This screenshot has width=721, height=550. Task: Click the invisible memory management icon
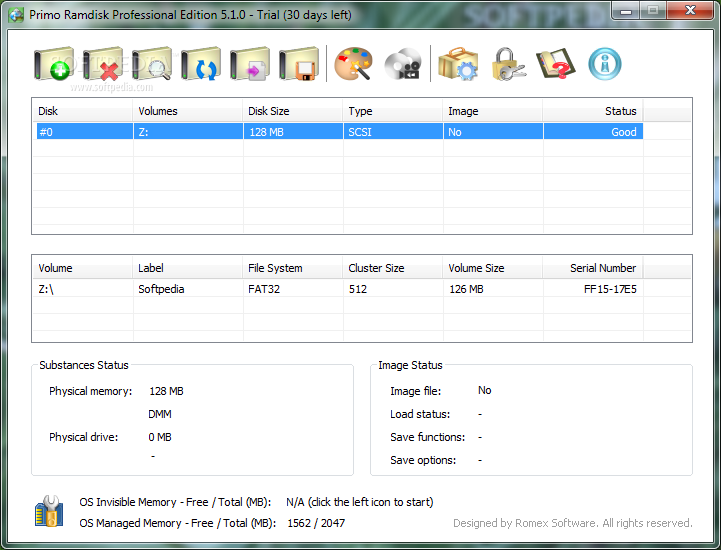49,510
